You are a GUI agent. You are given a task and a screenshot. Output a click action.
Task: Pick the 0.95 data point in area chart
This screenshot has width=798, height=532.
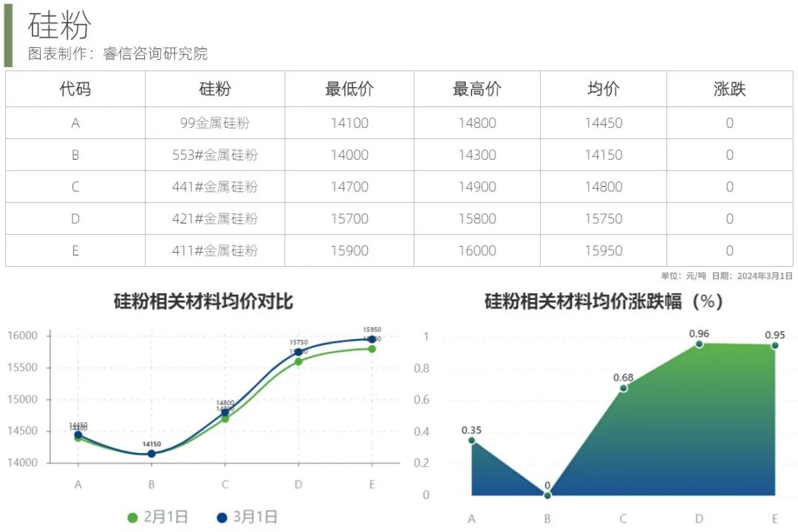pos(775,345)
